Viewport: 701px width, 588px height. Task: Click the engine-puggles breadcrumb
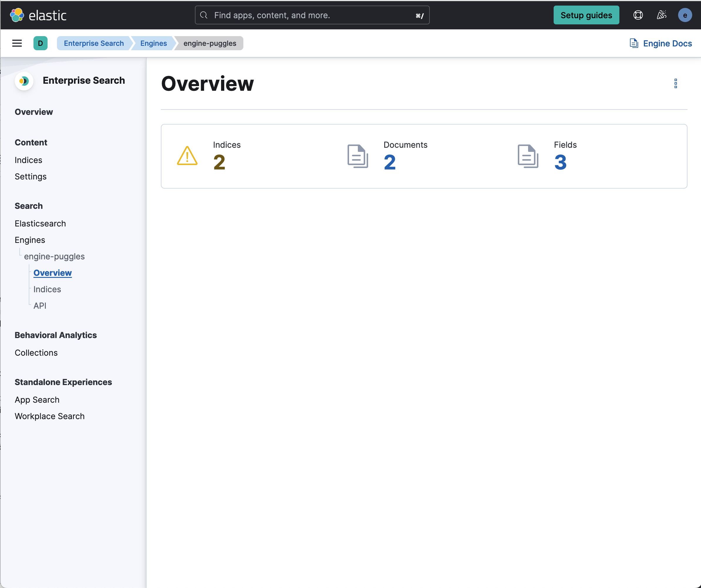[x=210, y=43]
